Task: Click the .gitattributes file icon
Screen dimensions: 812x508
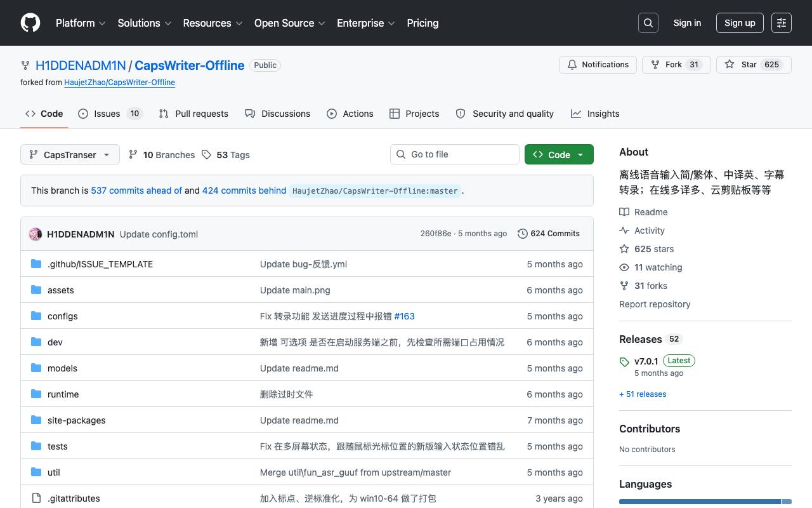Action: [x=36, y=498]
